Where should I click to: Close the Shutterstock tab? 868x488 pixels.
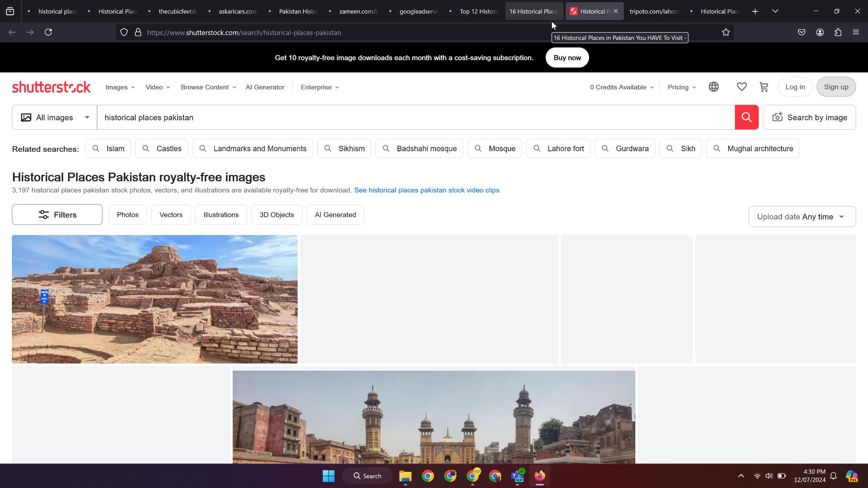pos(615,11)
